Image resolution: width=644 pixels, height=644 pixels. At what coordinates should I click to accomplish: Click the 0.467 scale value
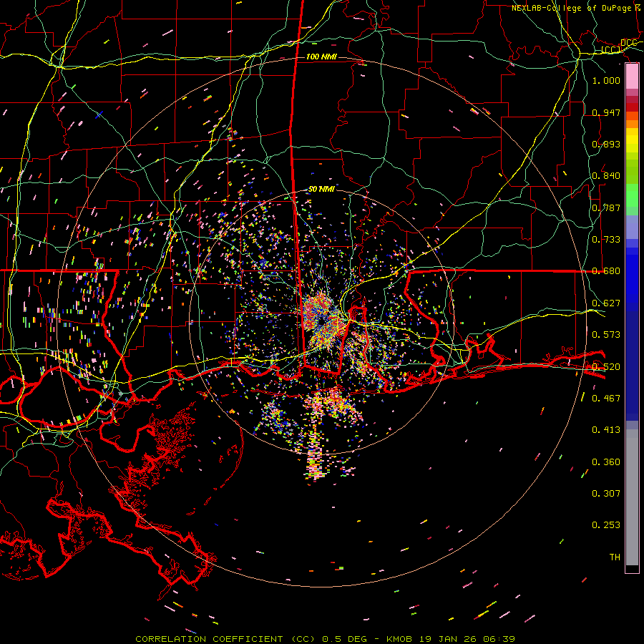pos(606,399)
